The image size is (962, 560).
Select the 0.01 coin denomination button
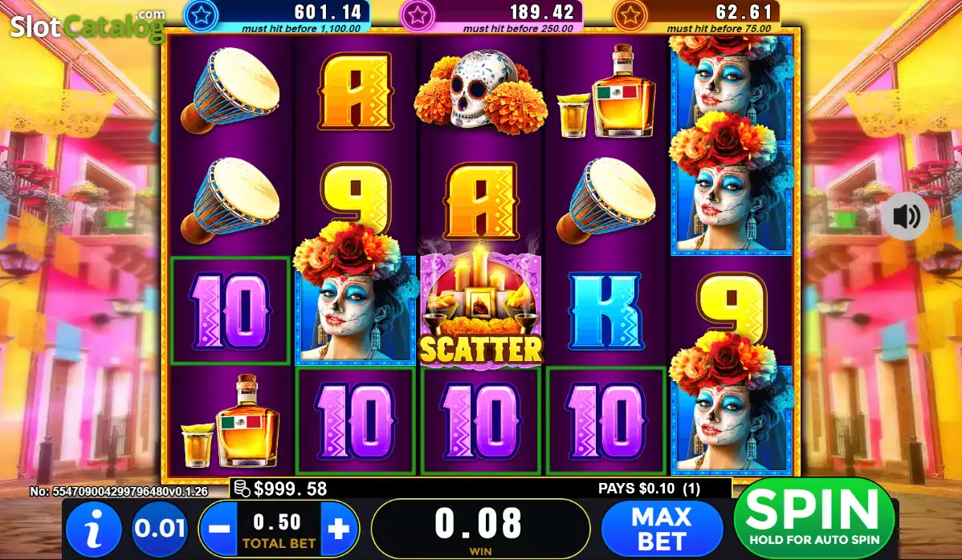pos(160,529)
